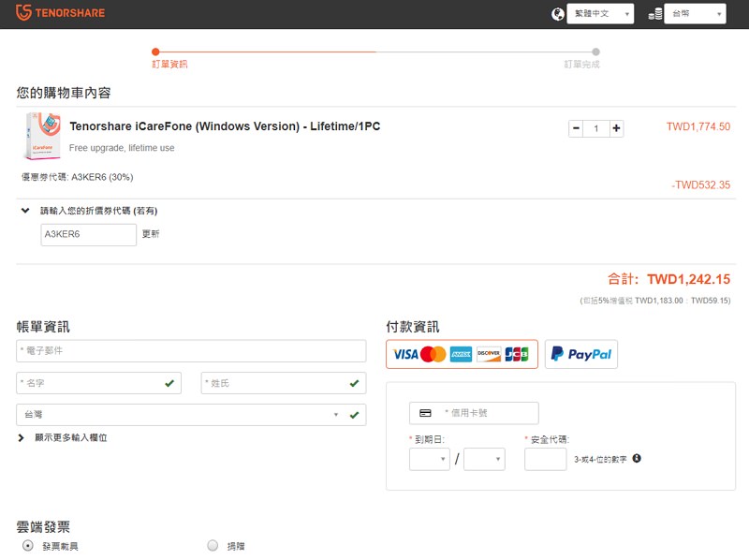The image size is (749, 560).
Task: Increase quantity with plus button
Action: (616, 128)
